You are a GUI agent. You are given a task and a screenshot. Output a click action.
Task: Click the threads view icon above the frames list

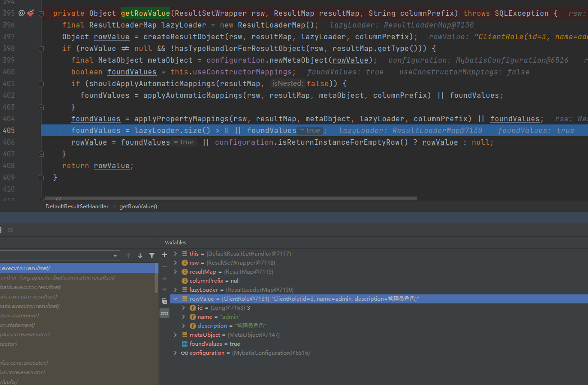[10, 230]
